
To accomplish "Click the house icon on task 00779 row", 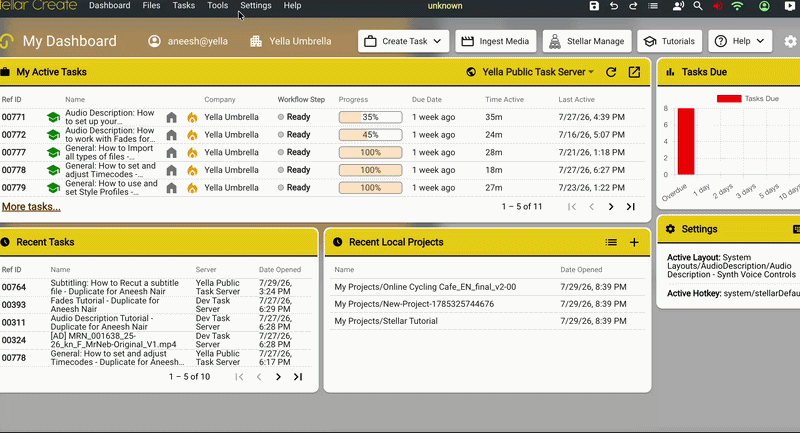I will point(171,188).
